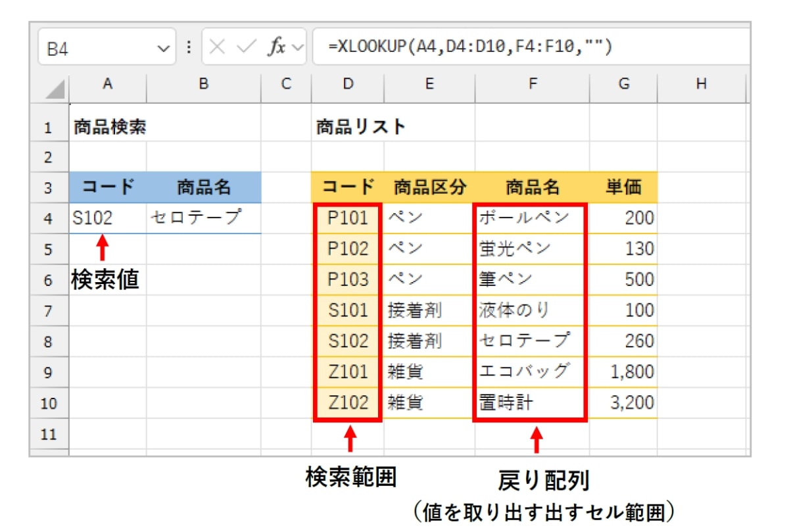Click the 単価 column header cell

[x=623, y=188]
